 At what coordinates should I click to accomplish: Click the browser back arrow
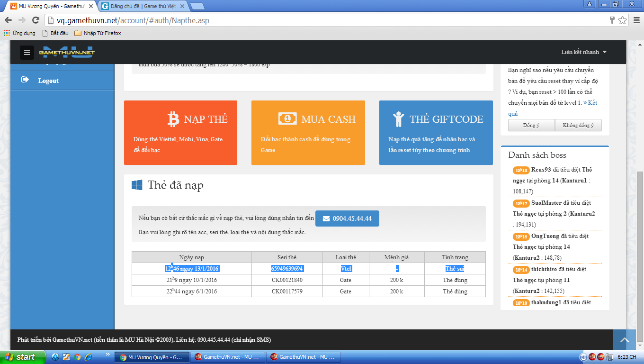8,20
